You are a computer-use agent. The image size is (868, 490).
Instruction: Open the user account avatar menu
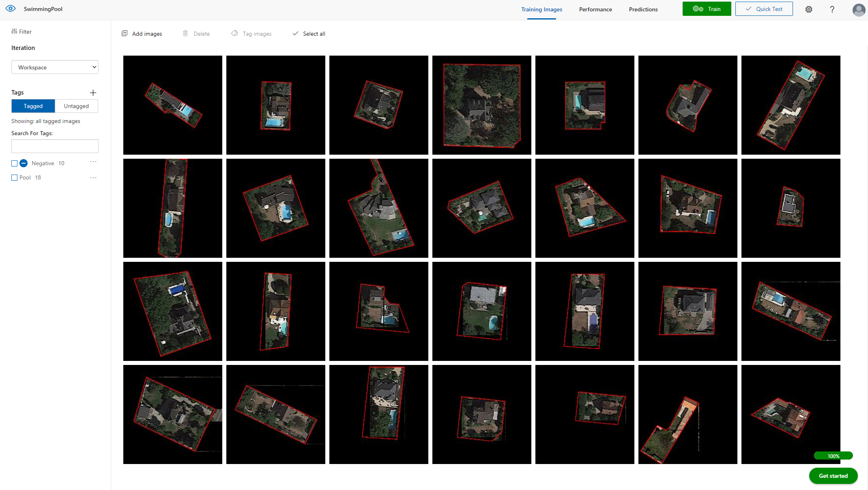click(x=858, y=9)
